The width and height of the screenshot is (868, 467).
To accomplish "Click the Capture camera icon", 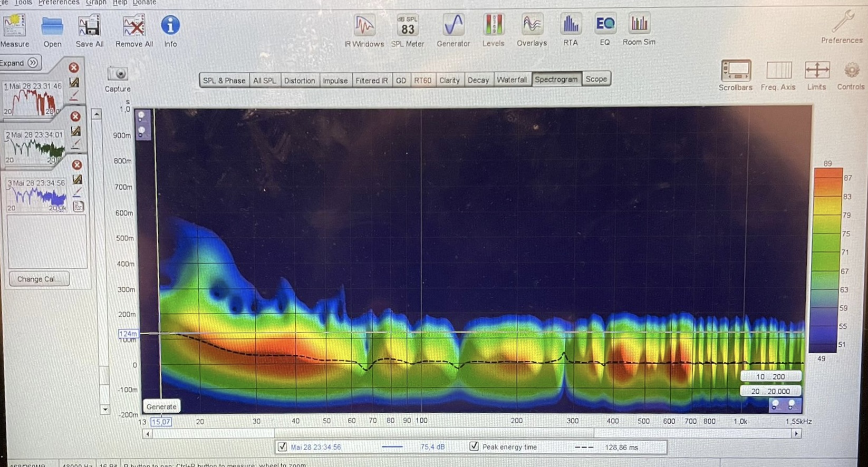I will [x=118, y=74].
